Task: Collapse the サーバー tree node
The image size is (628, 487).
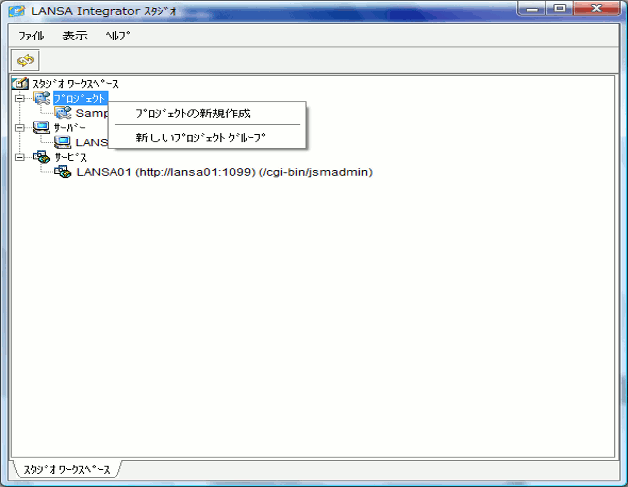Action: point(20,128)
